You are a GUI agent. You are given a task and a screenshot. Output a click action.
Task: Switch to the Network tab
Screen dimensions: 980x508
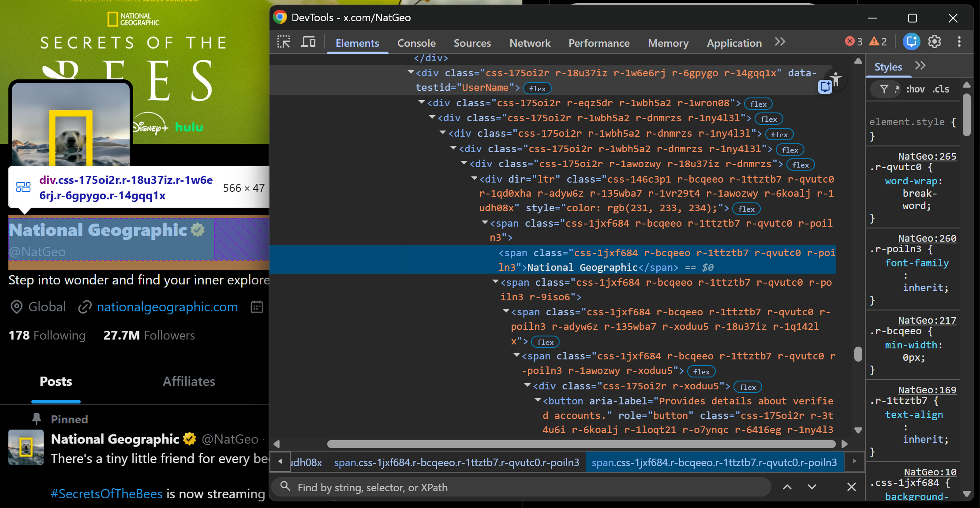point(530,43)
